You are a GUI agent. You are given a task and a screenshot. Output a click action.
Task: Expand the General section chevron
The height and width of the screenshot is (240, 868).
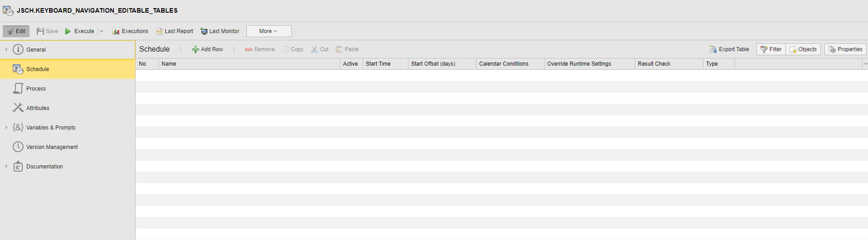click(6, 49)
